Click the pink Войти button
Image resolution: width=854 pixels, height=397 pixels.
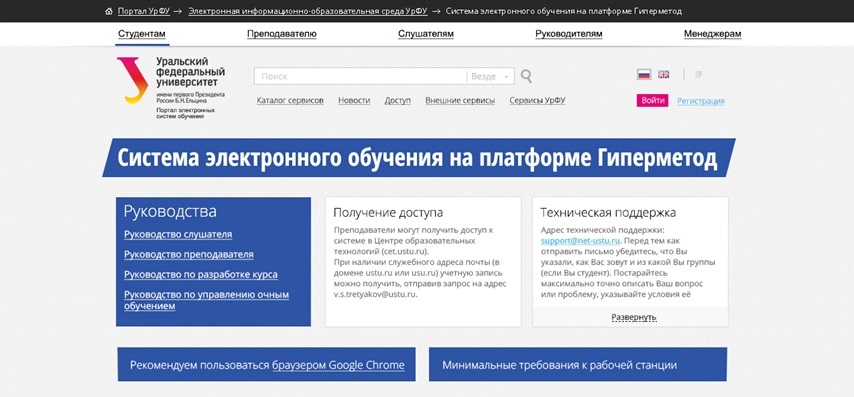[x=652, y=100]
